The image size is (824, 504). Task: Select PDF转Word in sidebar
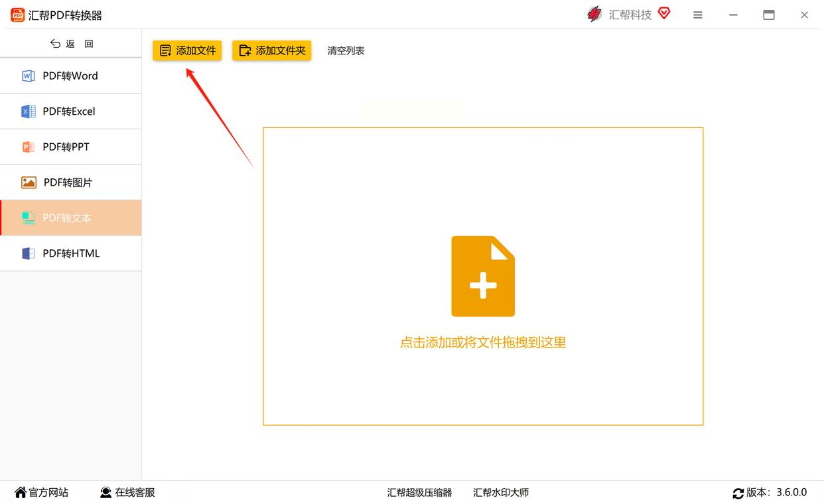click(x=70, y=76)
